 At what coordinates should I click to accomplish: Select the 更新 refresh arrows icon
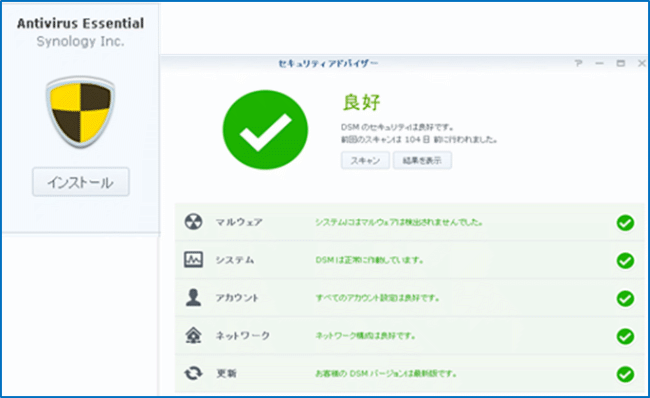coord(193,373)
